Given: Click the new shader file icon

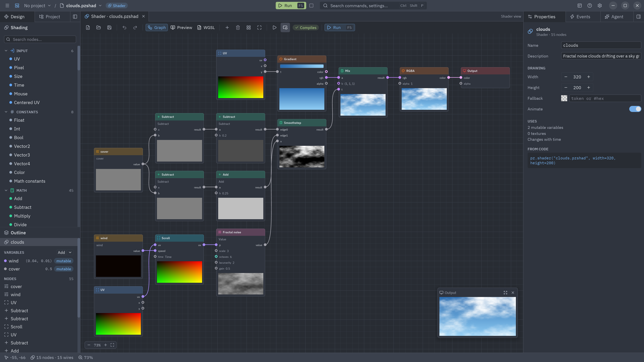Looking at the screenshot, I should tap(88, 27).
